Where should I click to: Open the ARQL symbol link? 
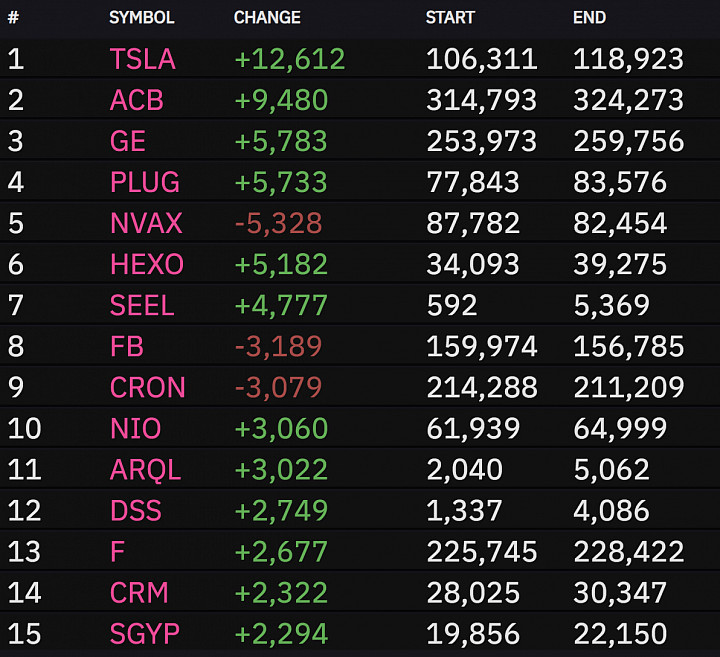click(x=145, y=470)
